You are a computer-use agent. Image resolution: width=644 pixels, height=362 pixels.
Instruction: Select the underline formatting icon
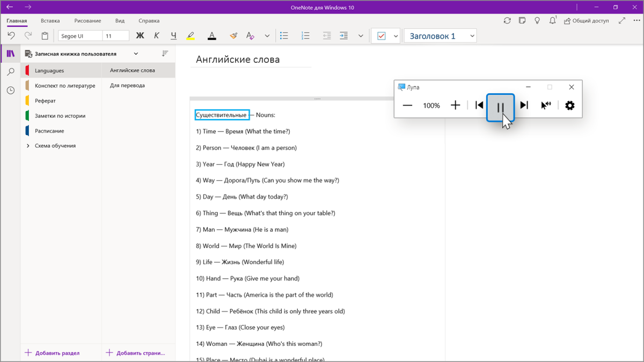point(173,35)
